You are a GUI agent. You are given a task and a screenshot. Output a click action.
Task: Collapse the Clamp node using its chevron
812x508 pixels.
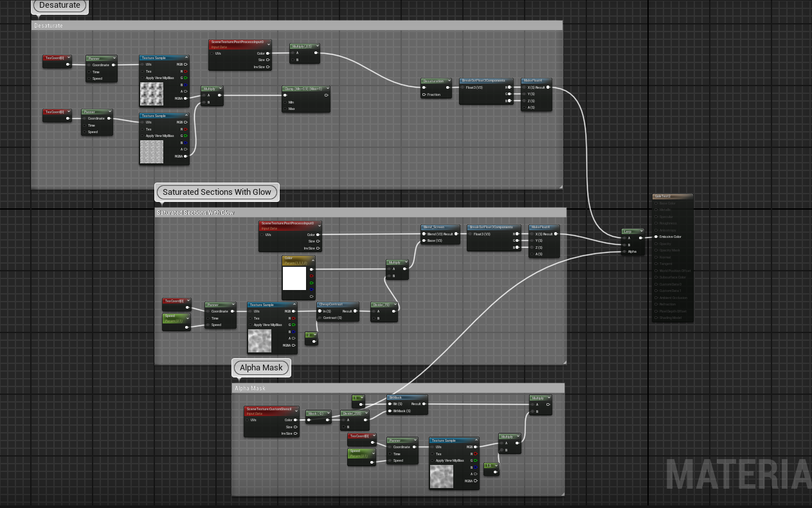click(x=327, y=89)
